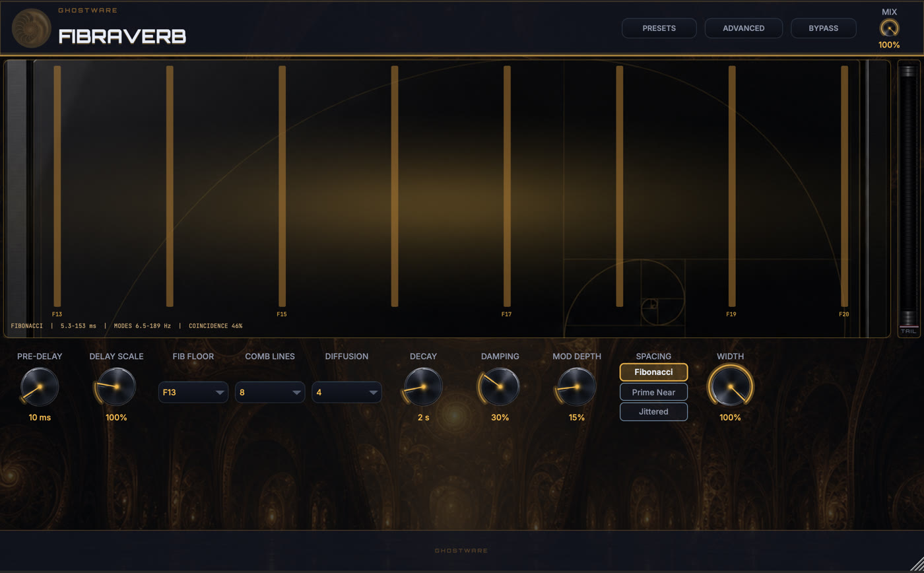Screen dimensions: 924x573
Task: Click the FIBONACCI status text in display
Action: tap(27, 326)
